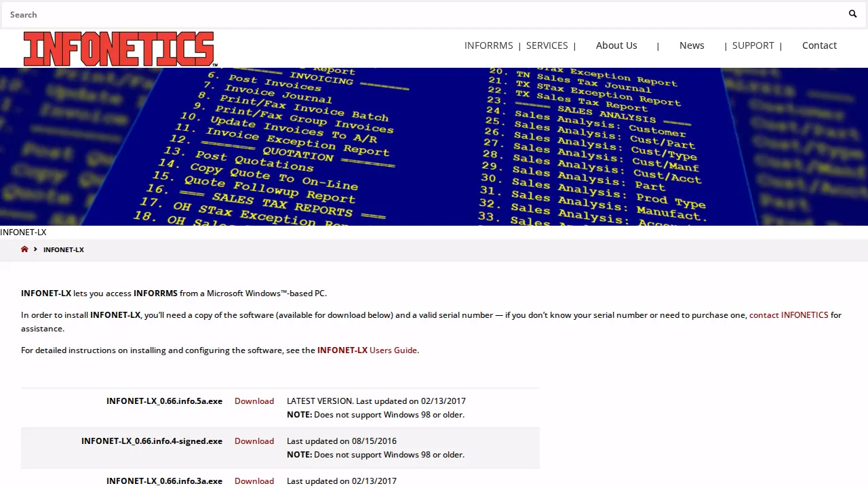868x488 pixels.
Task: Open the INFONETICS logo homepage
Action: click(x=119, y=49)
